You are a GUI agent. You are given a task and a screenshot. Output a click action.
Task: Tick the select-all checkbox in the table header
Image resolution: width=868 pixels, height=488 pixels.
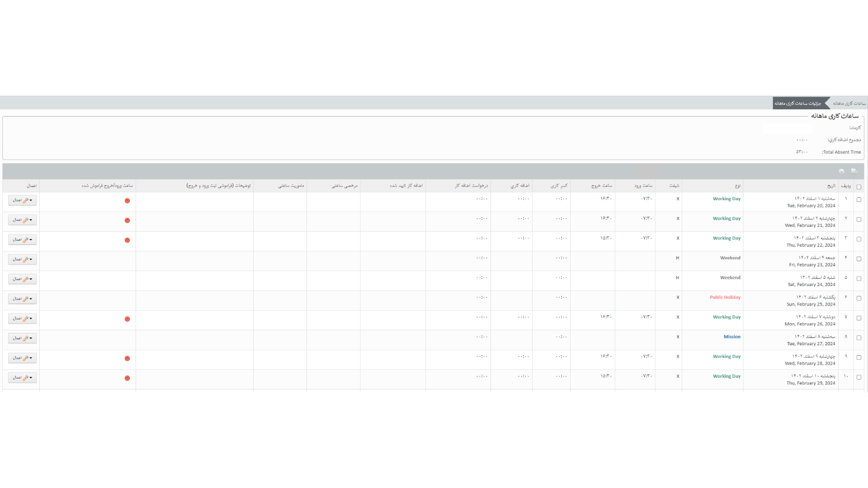859,187
